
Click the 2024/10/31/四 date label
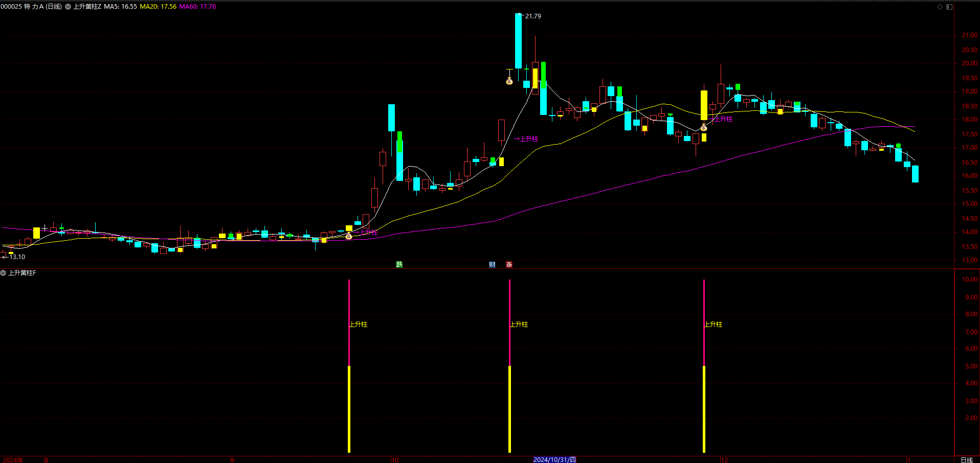(x=554, y=460)
